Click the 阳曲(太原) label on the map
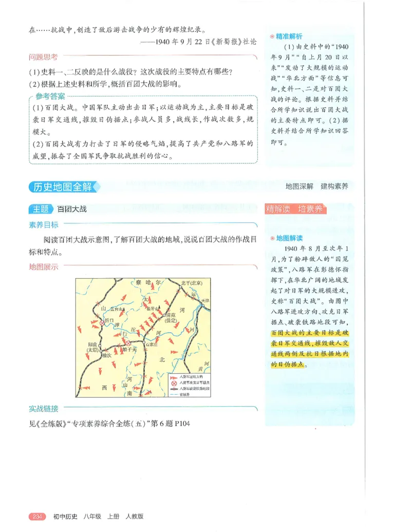Image resolution: width=411 pixels, height=532 pixels. (92, 347)
